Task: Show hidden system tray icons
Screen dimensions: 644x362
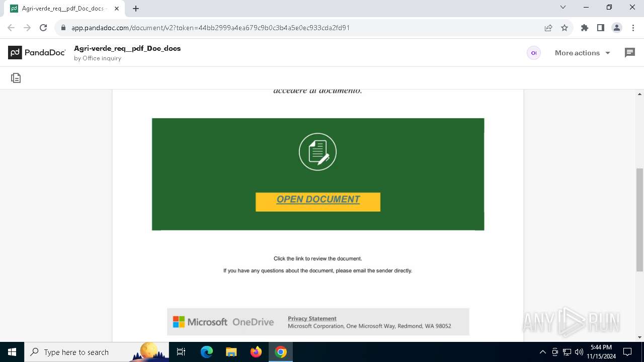Action: pyautogui.click(x=542, y=352)
